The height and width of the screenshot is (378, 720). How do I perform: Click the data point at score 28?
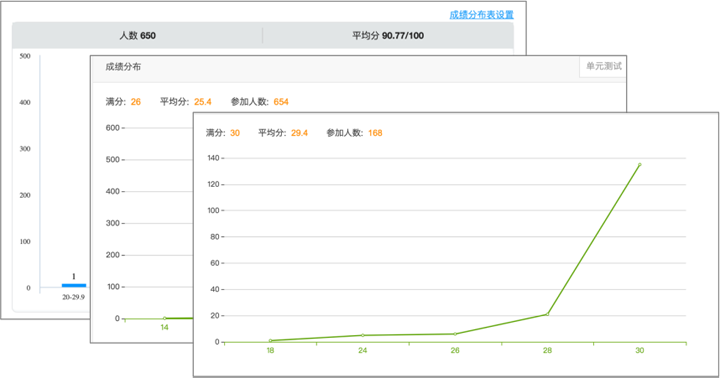click(547, 314)
